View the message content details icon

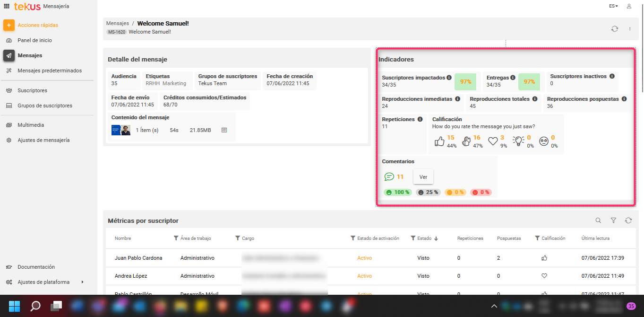click(x=224, y=130)
